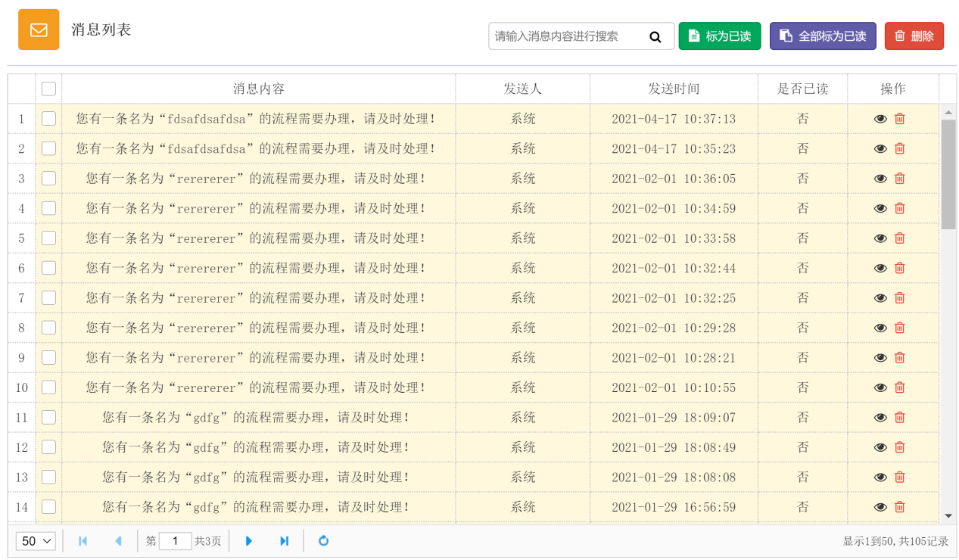Delete message sent at 10:35:23
Image resolution: width=959 pixels, height=560 pixels.
coord(900,148)
